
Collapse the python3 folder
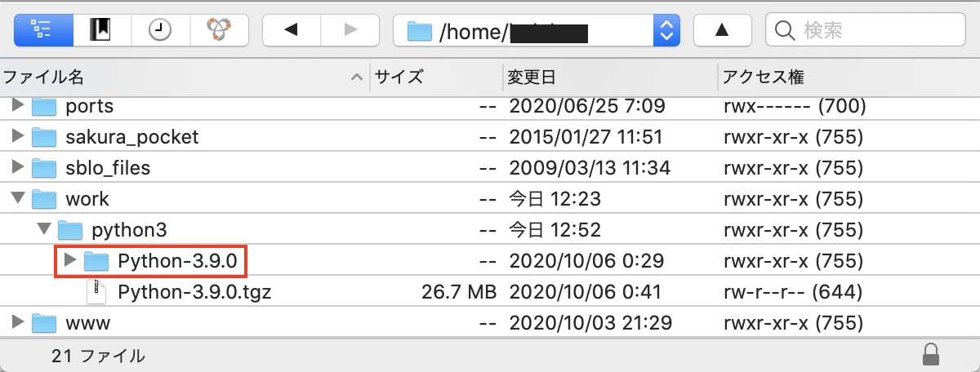point(44,230)
